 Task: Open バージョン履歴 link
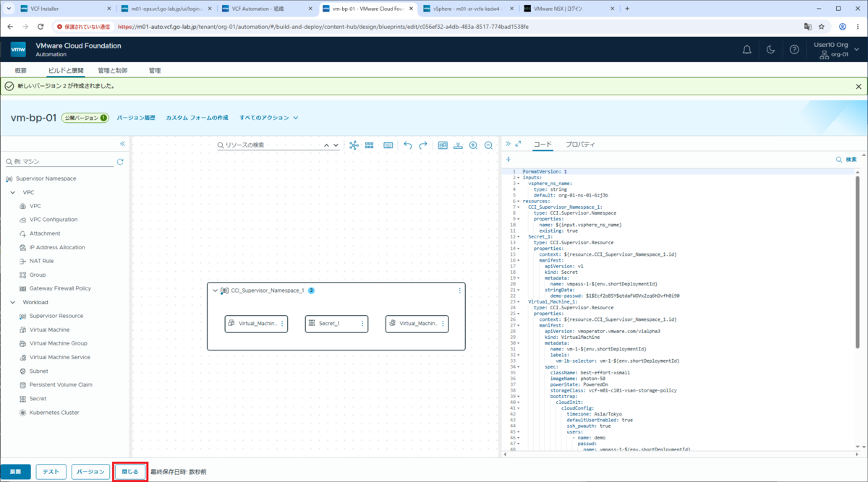136,118
